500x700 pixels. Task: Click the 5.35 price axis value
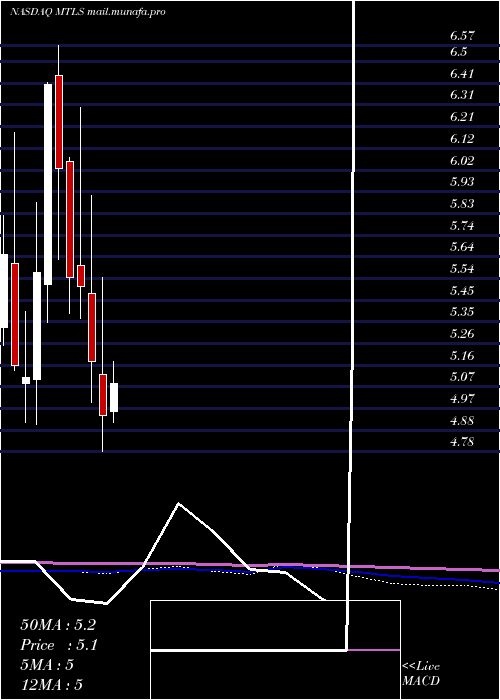coord(462,312)
